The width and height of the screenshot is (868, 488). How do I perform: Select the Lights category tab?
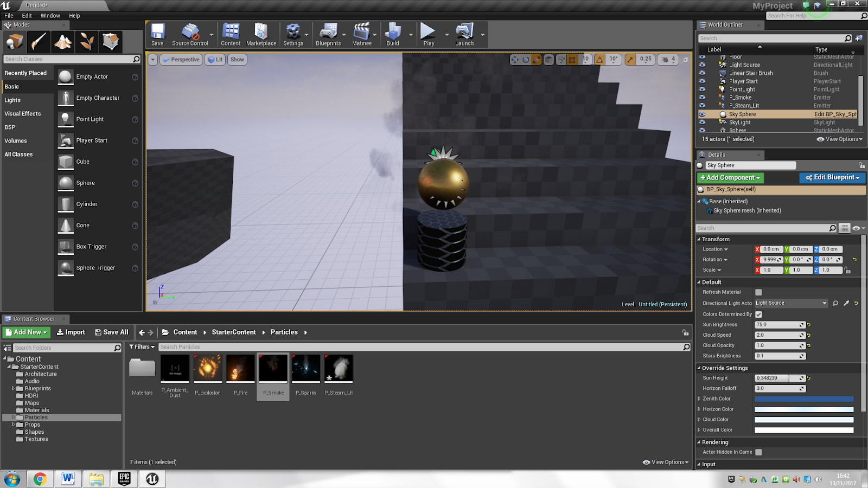[x=12, y=100]
